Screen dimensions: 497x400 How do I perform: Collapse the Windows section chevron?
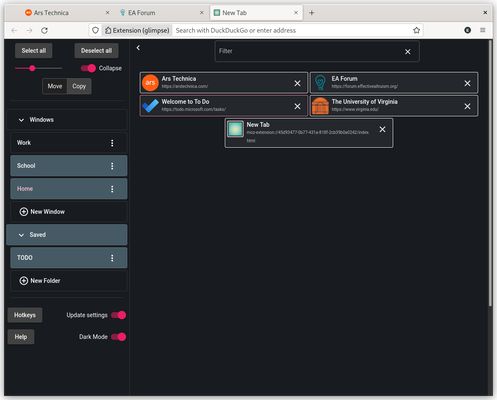(21, 120)
